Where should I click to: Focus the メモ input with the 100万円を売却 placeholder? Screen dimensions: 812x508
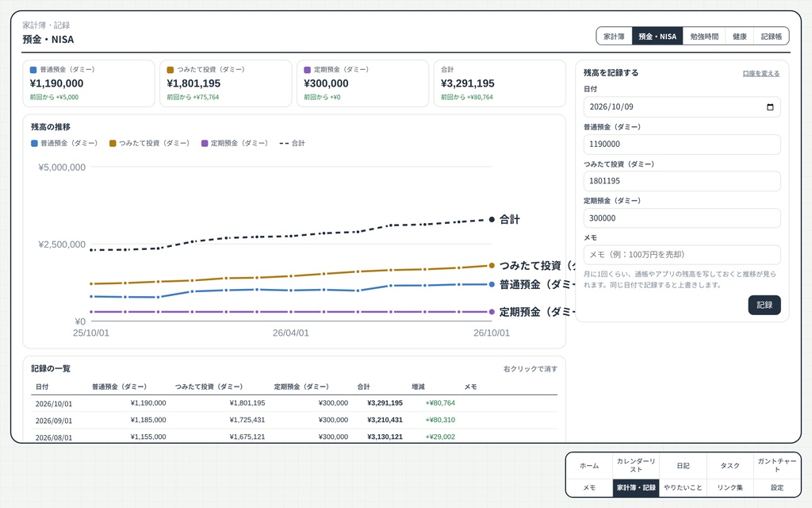[682, 255]
